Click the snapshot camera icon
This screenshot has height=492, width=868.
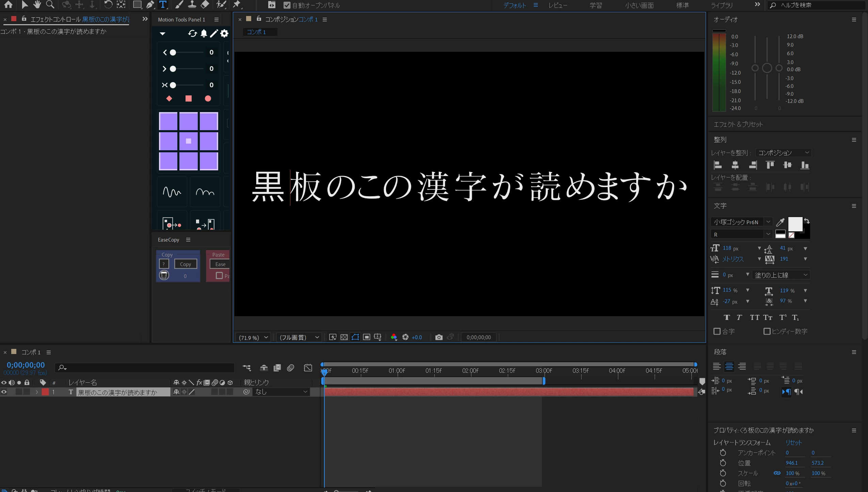(x=439, y=337)
